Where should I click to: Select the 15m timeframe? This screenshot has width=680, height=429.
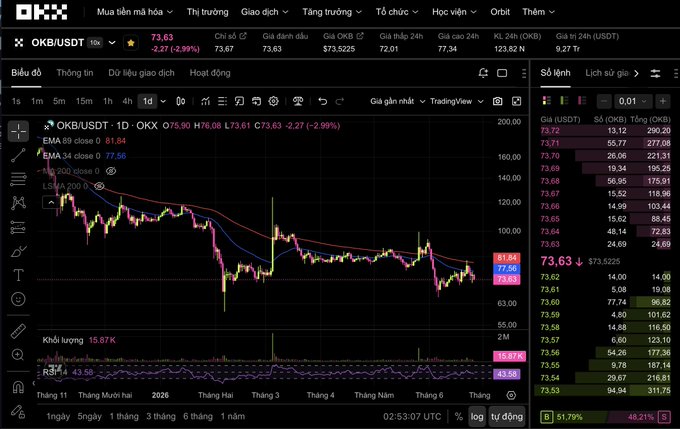(x=84, y=101)
